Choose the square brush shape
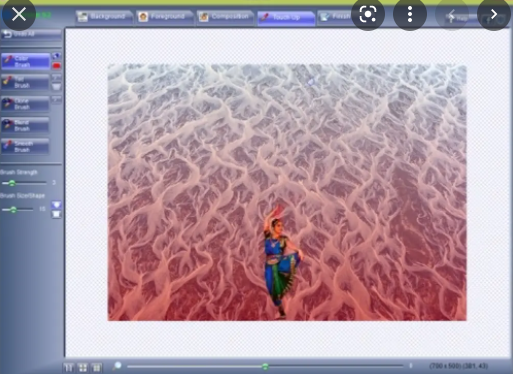 [56, 214]
